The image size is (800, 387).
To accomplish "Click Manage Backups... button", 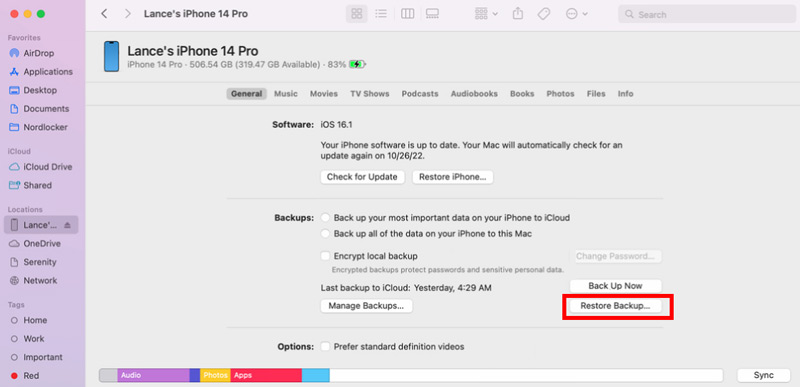I will 366,306.
